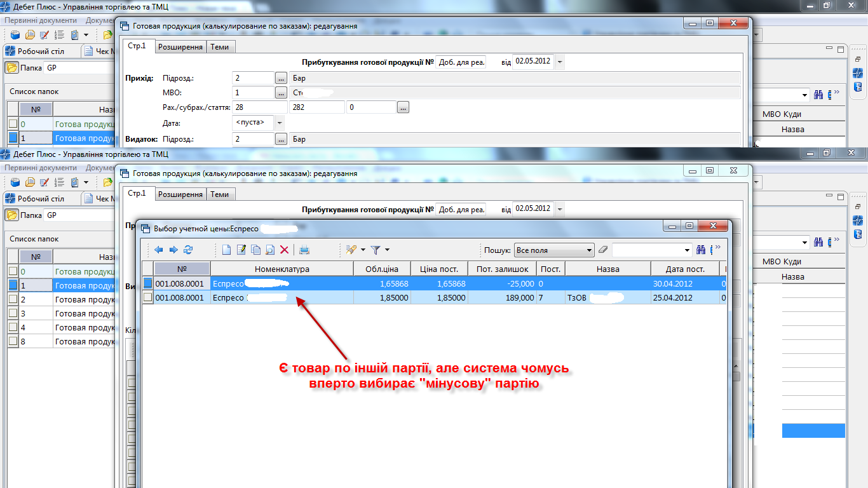Go forward with the right arrow in price dialog
Screen dimensions: 868x488
pyautogui.click(x=173, y=250)
